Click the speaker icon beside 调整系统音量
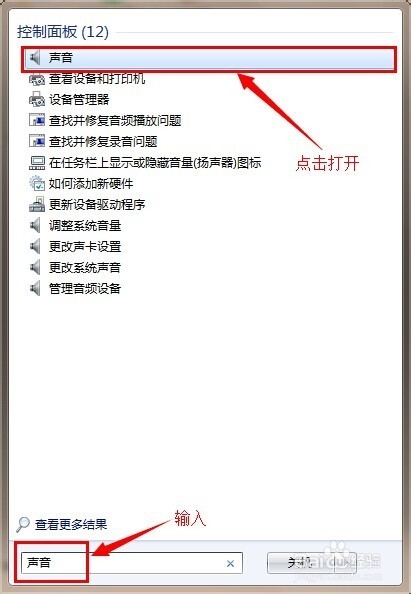The width and height of the screenshot is (411, 594). click(35, 226)
